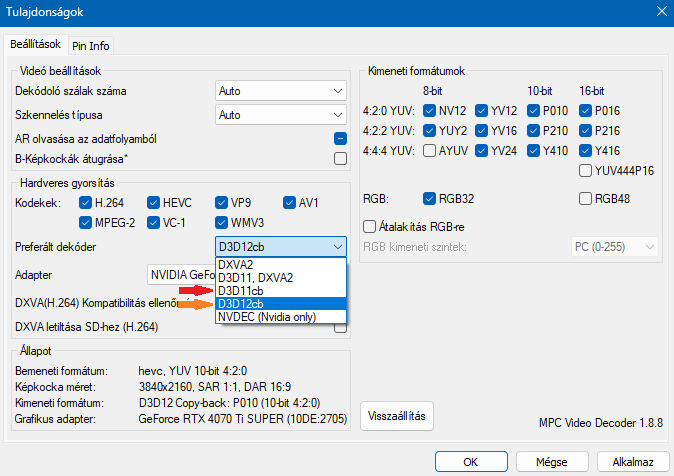Screen dimensions: 674x476
Task: Enable B-Képkockák átugrása checkbox
Action: (x=340, y=158)
